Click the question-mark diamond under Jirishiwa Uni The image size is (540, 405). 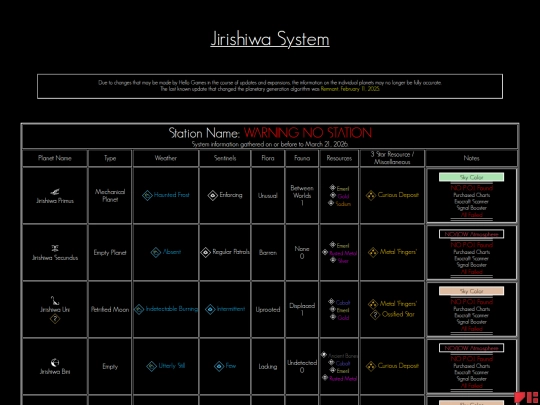pyautogui.click(x=55, y=319)
